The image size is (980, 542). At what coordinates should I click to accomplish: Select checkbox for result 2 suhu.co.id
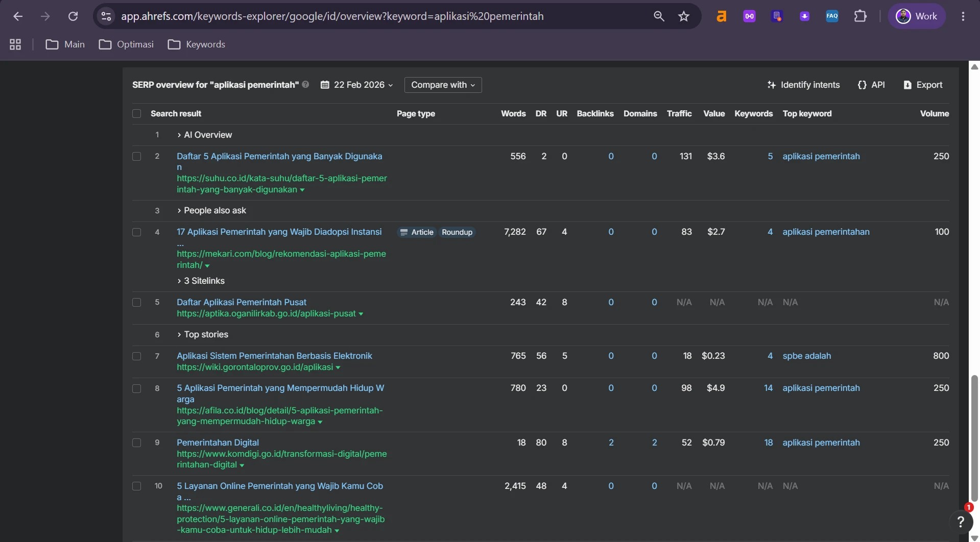[x=136, y=156]
